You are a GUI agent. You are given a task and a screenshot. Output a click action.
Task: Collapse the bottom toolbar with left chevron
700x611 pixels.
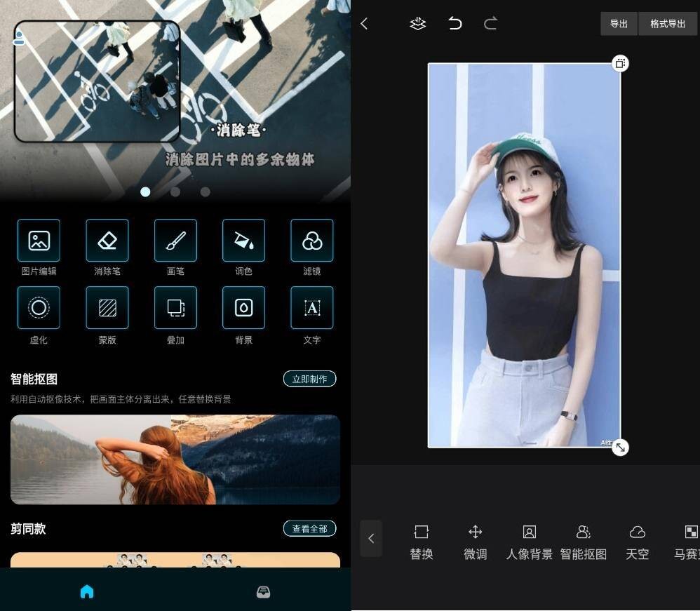(371, 539)
